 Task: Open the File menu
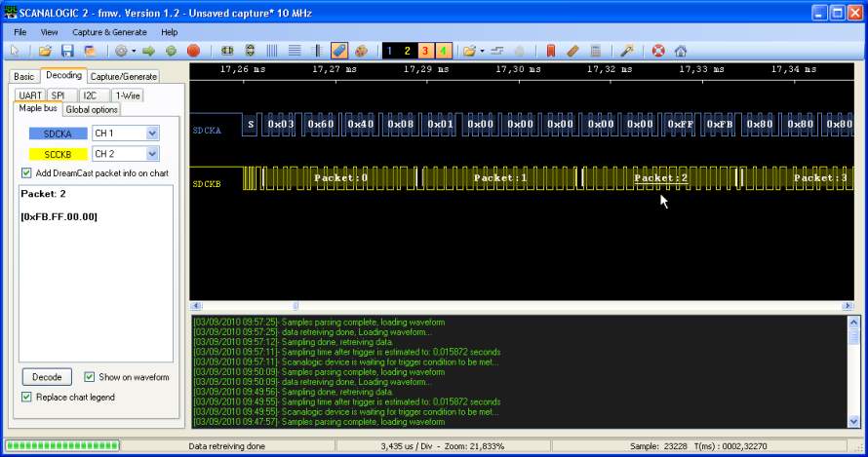point(20,32)
